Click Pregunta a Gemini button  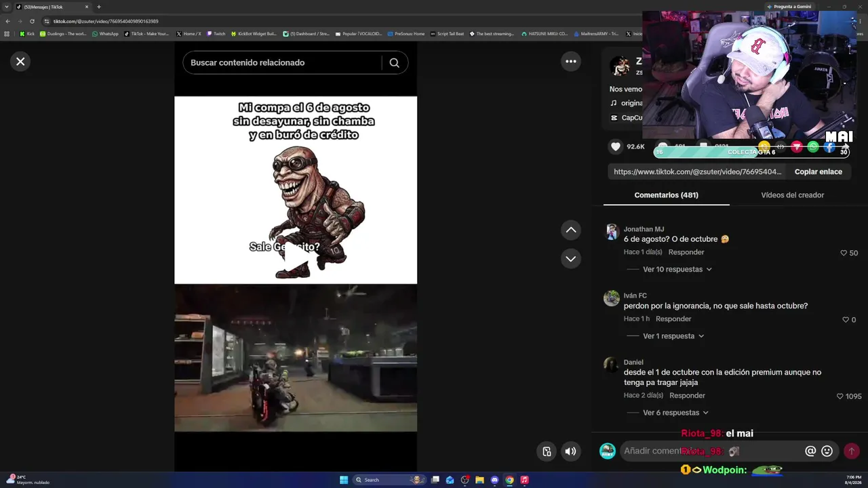789,7
